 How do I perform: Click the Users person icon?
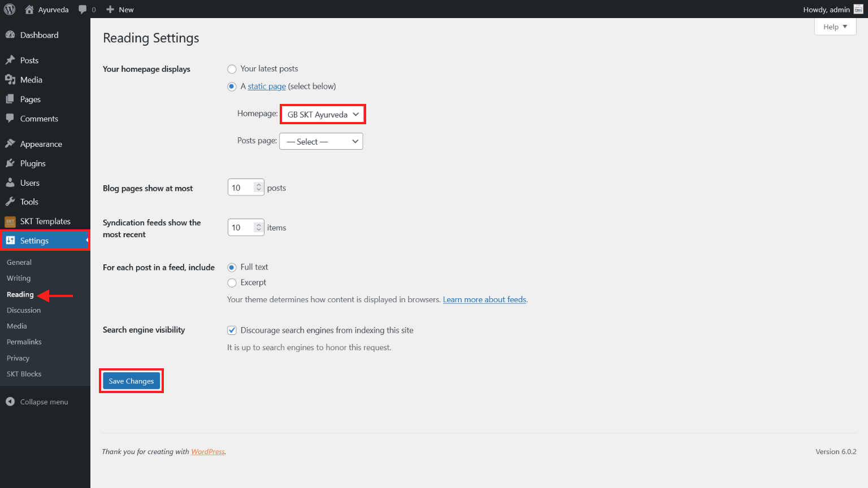[10, 182]
